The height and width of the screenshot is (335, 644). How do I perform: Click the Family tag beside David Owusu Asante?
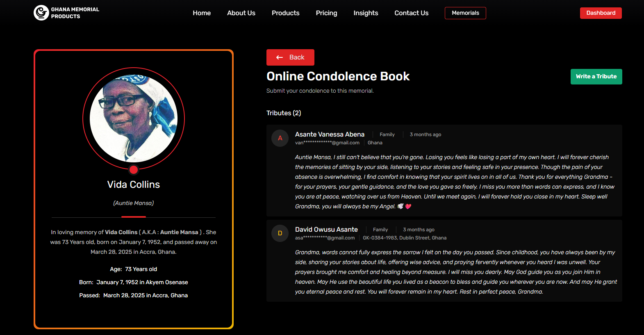380,230
